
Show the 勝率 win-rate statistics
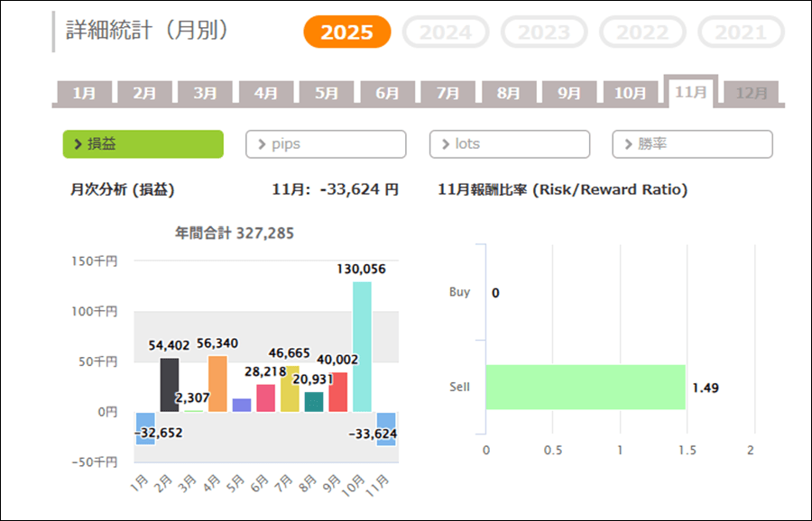click(692, 144)
